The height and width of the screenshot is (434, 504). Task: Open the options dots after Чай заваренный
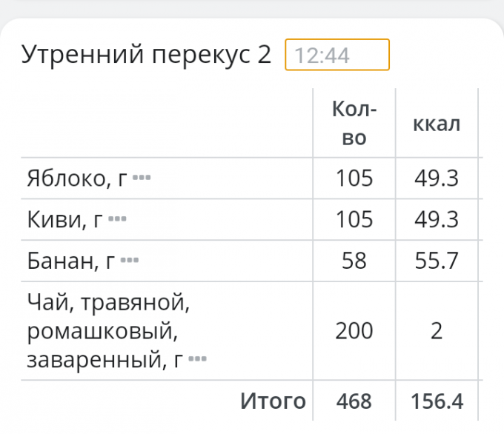197,360
